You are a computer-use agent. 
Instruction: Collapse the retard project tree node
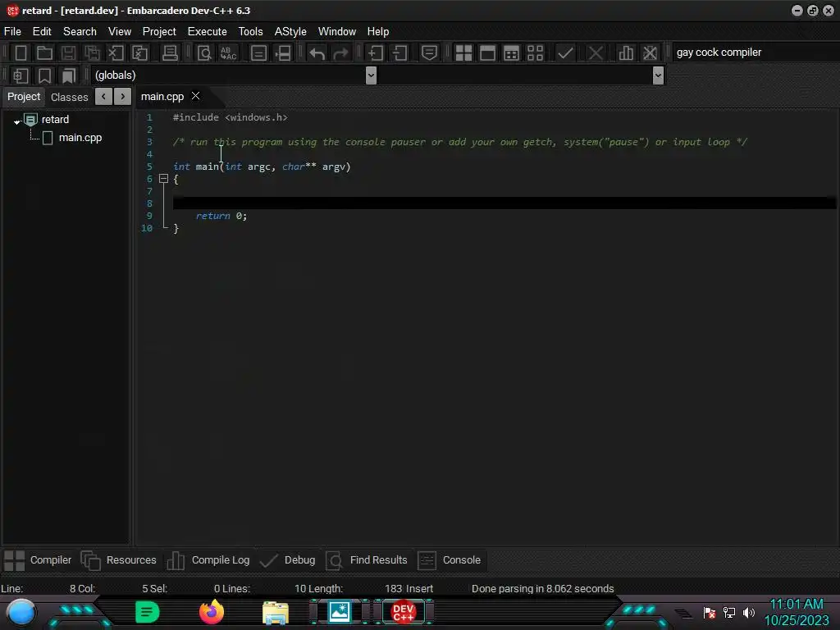coord(17,121)
